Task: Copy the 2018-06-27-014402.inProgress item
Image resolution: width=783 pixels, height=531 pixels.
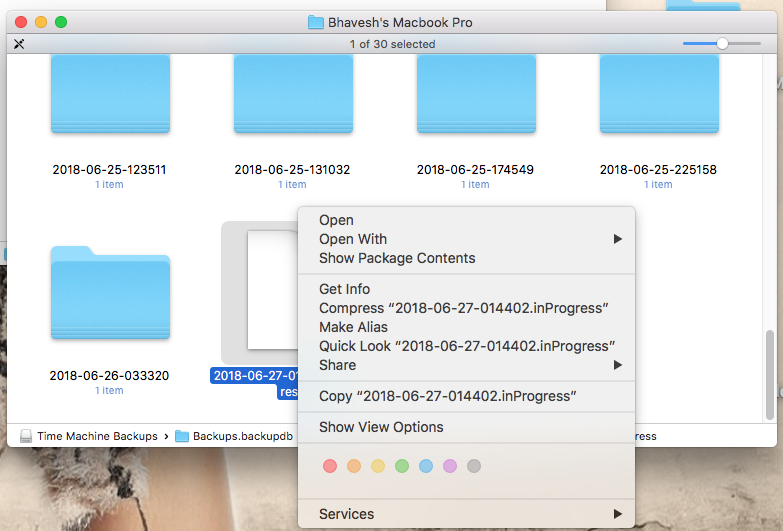Action: coord(466,396)
